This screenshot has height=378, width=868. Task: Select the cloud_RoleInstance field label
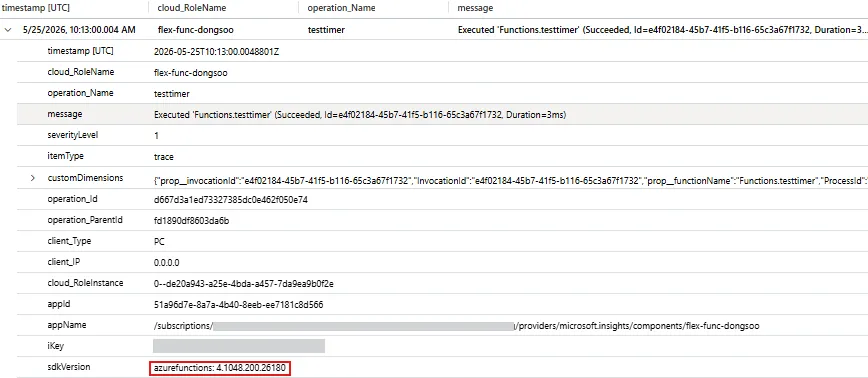tap(85, 283)
